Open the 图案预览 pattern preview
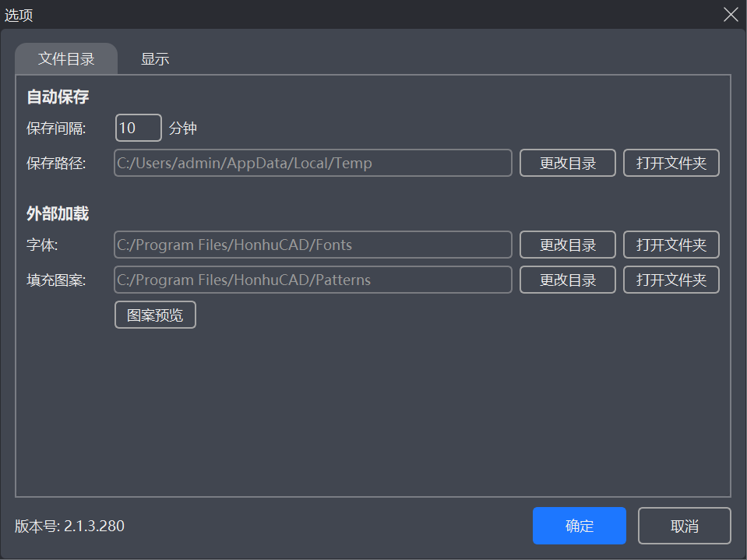 155,315
